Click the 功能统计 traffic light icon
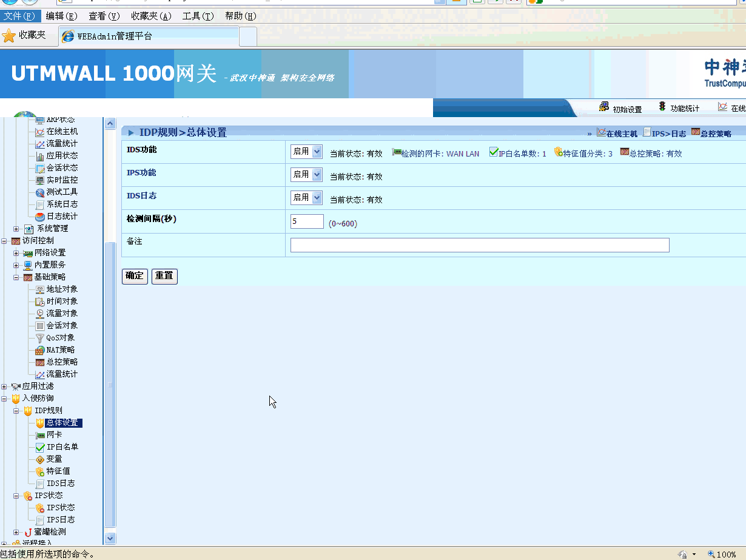The image size is (746, 560). pos(662,107)
